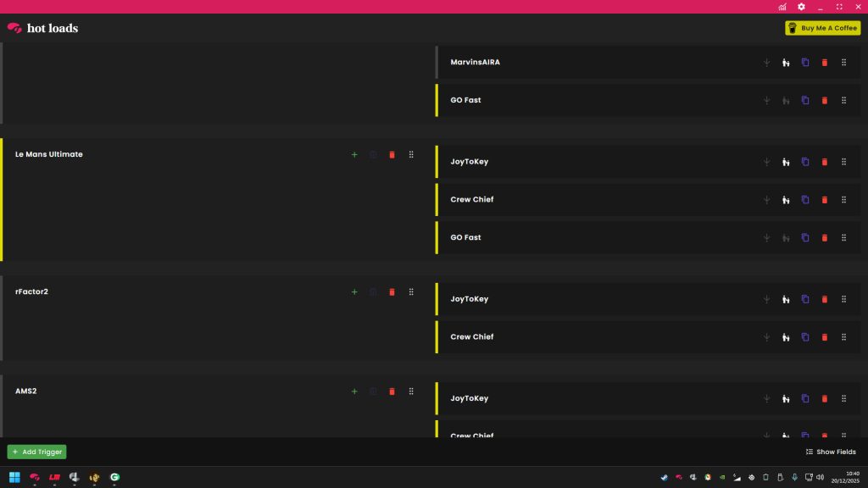Toggle the person icon for Crew Chief under Le Mans Ultimate
The height and width of the screenshot is (488, 868).
pyautogui.click(x=786, y=200)
